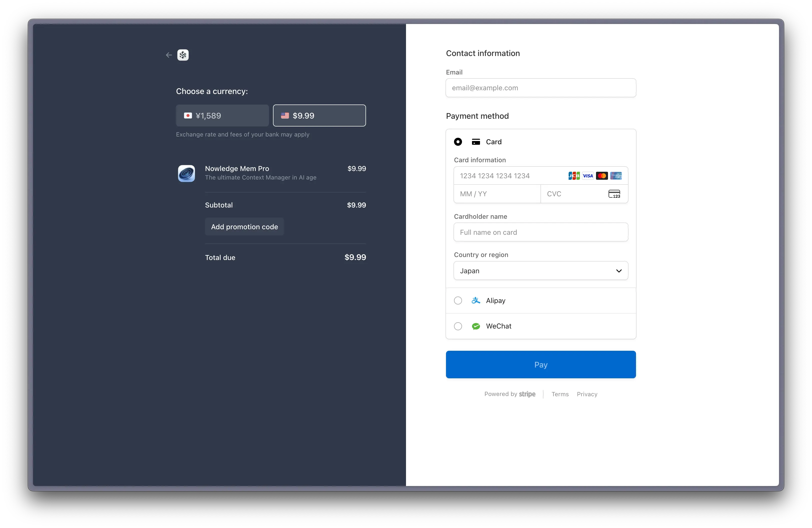The image size is (812, 528).
Task: Click the CVC helper card icon
Action: (614, 194)
